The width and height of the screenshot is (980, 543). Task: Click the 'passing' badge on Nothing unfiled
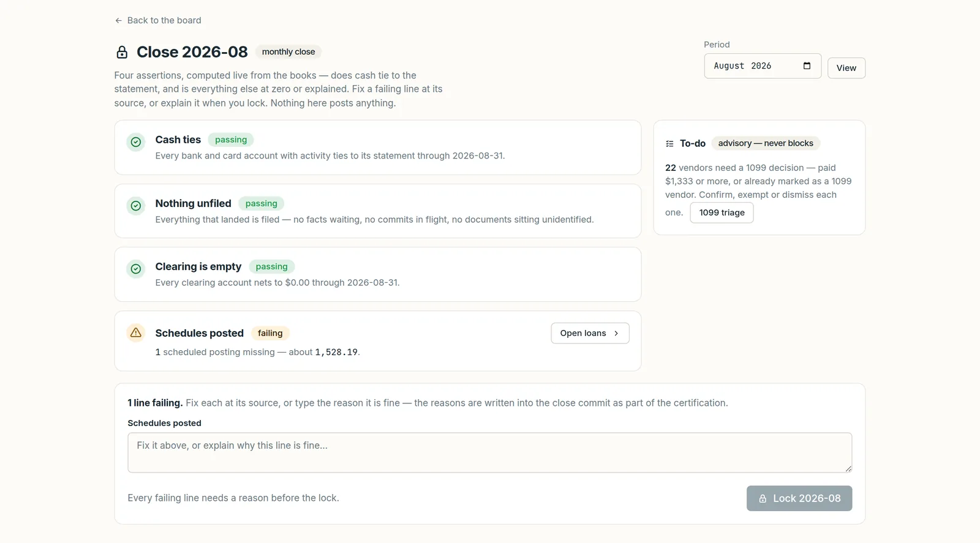click(x=262, y=203)
